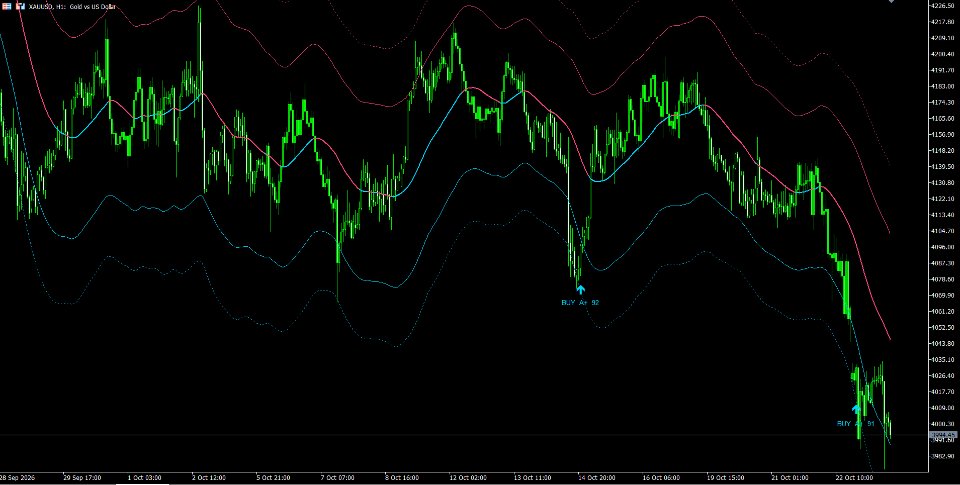Click the '8 Oct 16:00' time label

pyautogui.click(x=402, y=477)
